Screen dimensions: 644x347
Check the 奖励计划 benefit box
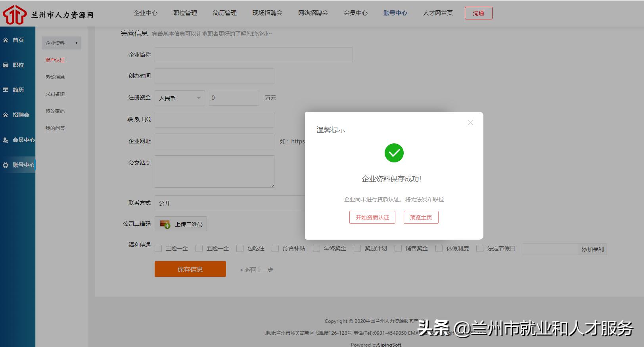[357, 248]
